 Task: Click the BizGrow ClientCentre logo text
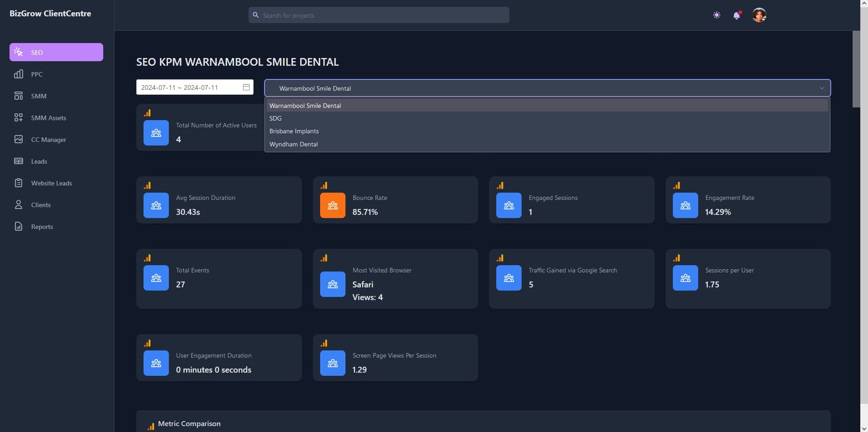[x=50, y=14]
